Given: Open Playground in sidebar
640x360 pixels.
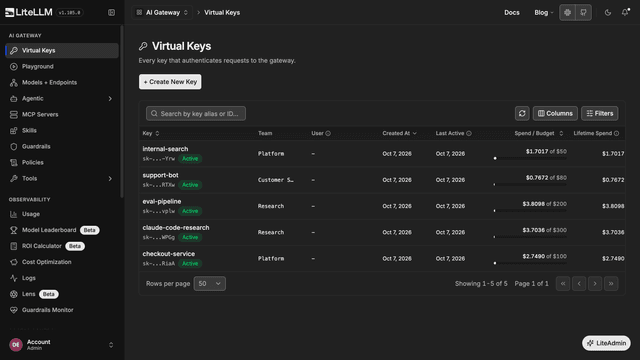Looking at the screenshot, I should (62, 67).
